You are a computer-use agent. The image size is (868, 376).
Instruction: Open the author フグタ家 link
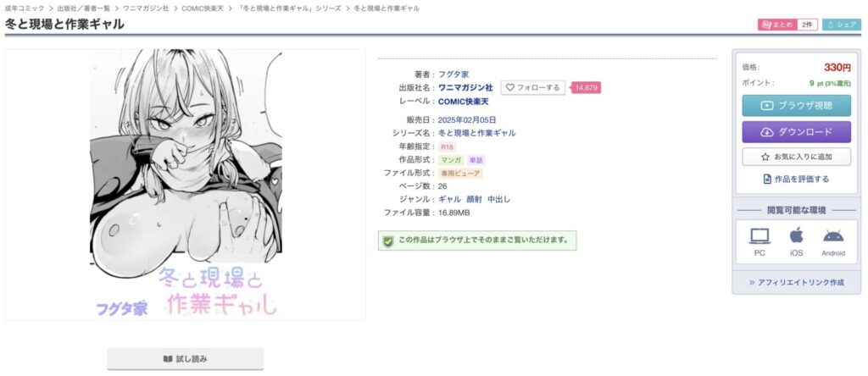point(453,74)
